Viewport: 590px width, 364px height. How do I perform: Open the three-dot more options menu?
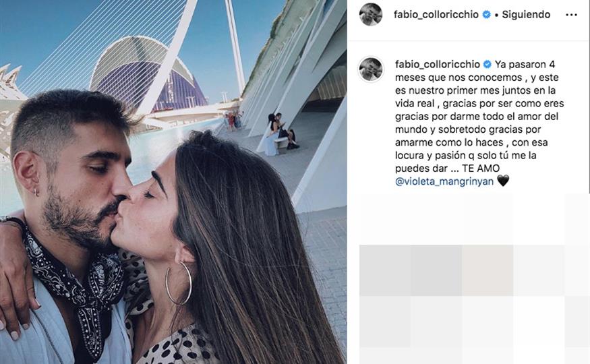coord(571,15)
